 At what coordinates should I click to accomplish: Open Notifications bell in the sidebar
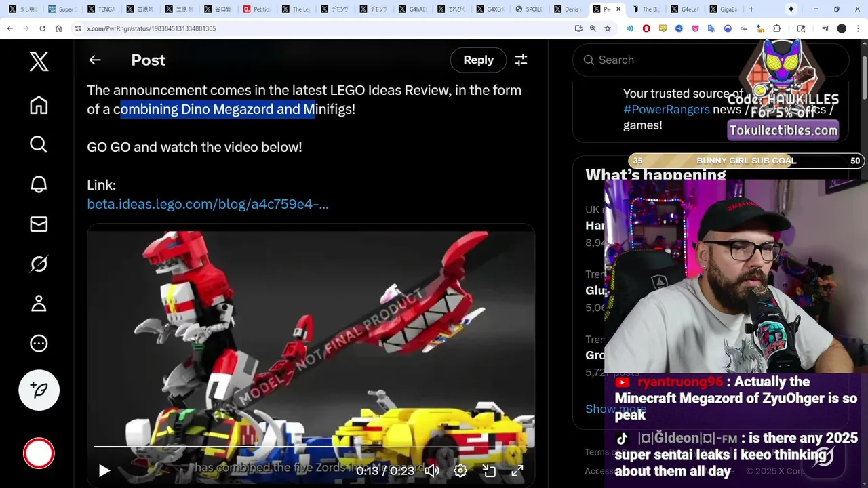point(39,184)
